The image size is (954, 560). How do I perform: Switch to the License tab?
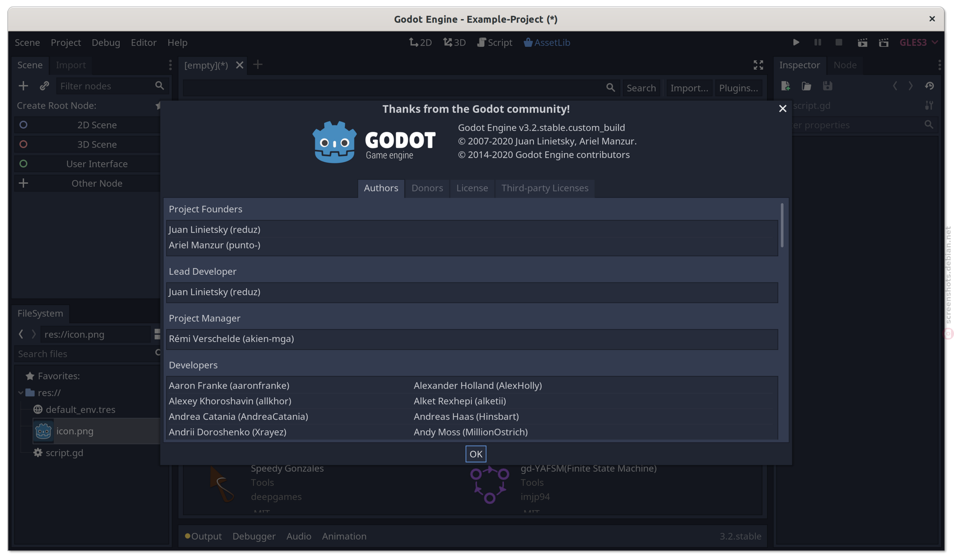coord(472,188)
